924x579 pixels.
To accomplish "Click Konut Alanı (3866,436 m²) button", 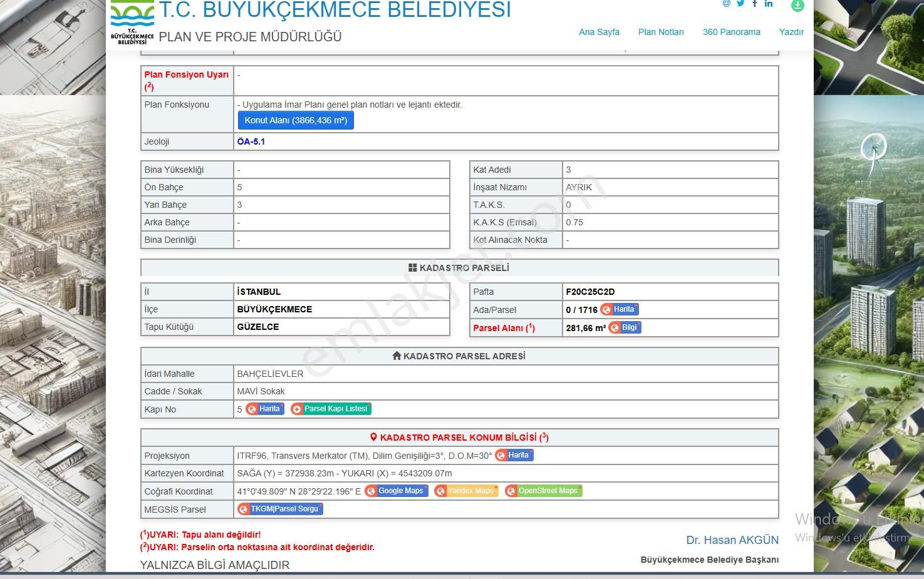I will (296, 120).
